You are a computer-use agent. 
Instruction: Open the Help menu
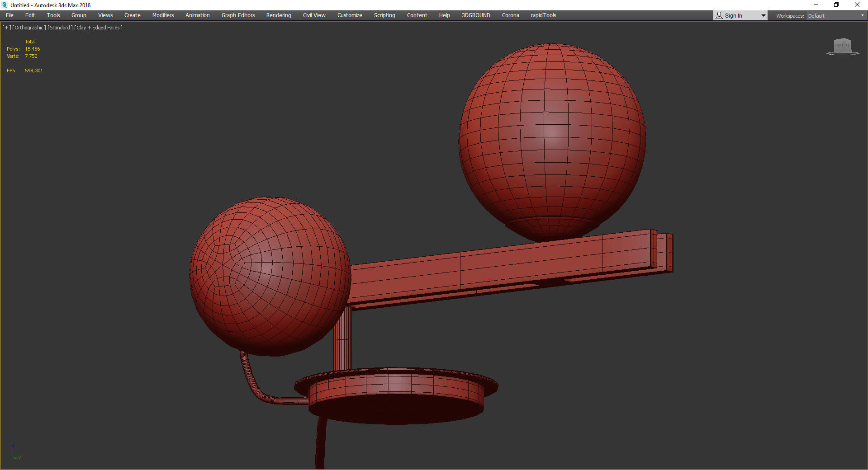(445, 15)
